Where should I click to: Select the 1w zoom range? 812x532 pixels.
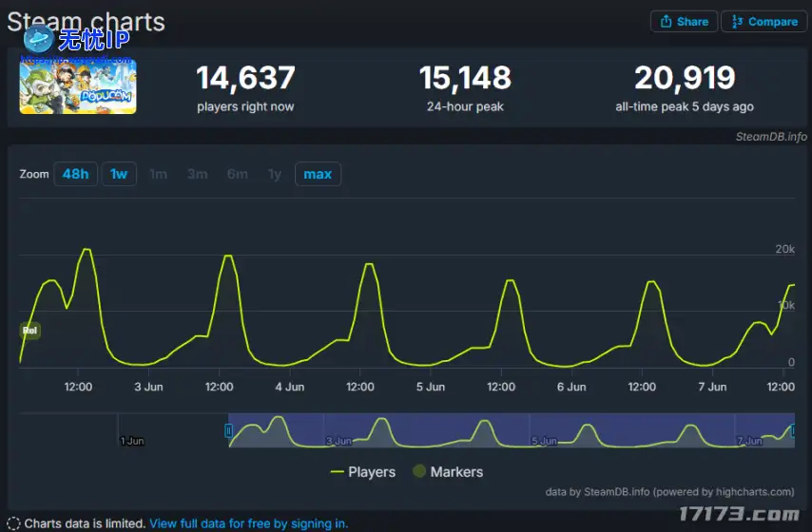(119, 174)
